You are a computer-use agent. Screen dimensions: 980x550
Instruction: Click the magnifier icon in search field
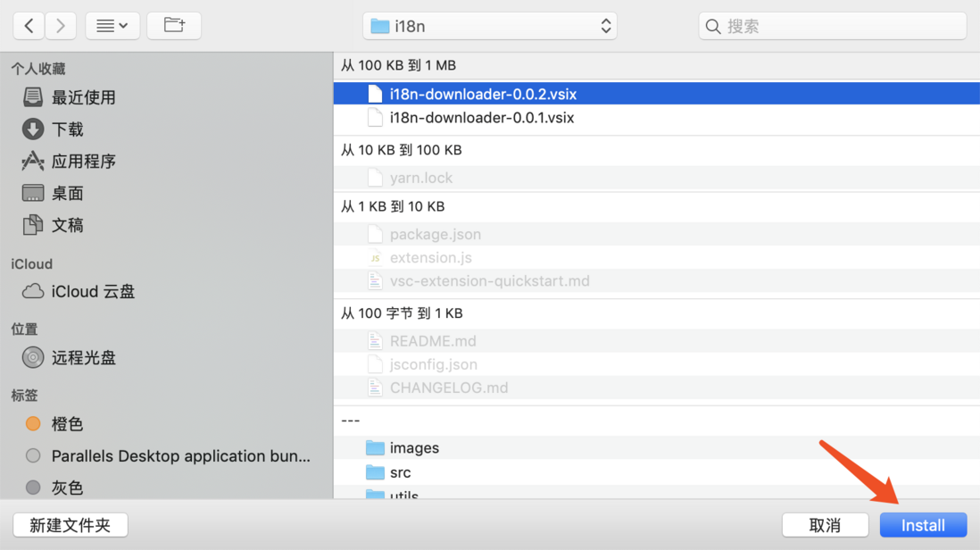click(712, 26)
